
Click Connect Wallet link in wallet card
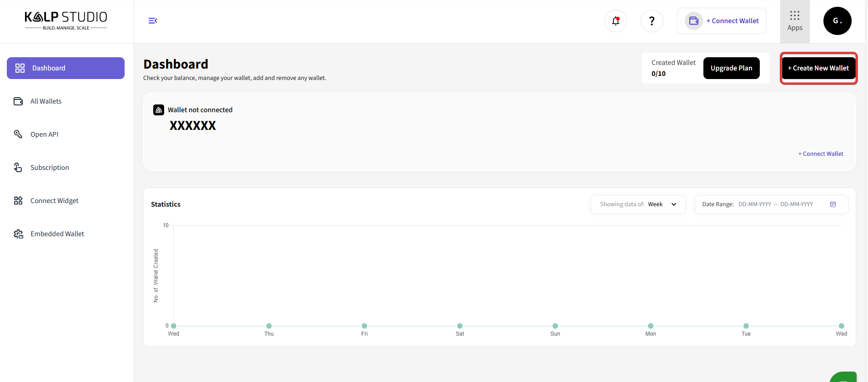coord(820,154)
